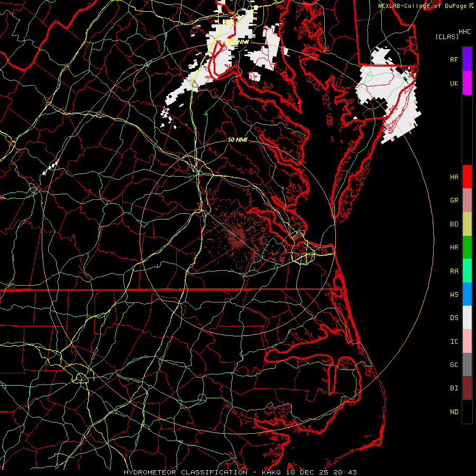Click the UK legend label

pyautogui.click(x=454, y=83)
